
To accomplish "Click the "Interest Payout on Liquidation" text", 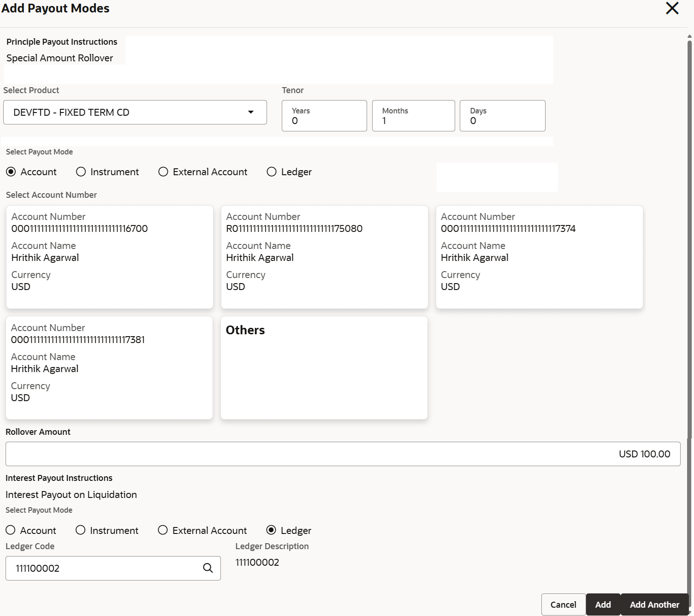I will 71,495.
